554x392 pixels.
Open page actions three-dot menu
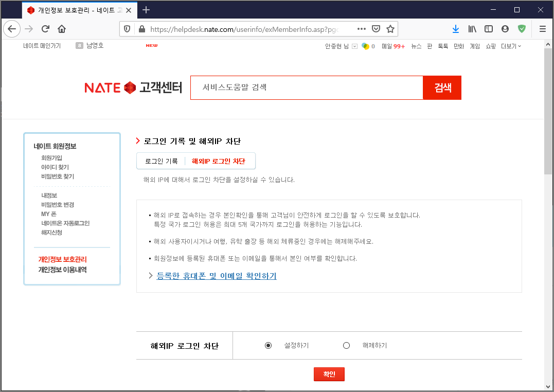[362, 29]
